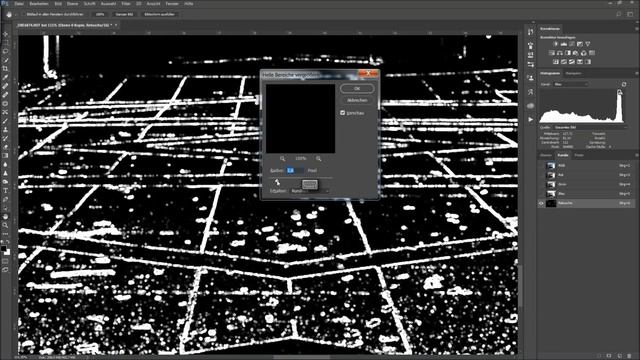Select the Hand tool in toolbar
640x360 pixels.
[5, 216]
